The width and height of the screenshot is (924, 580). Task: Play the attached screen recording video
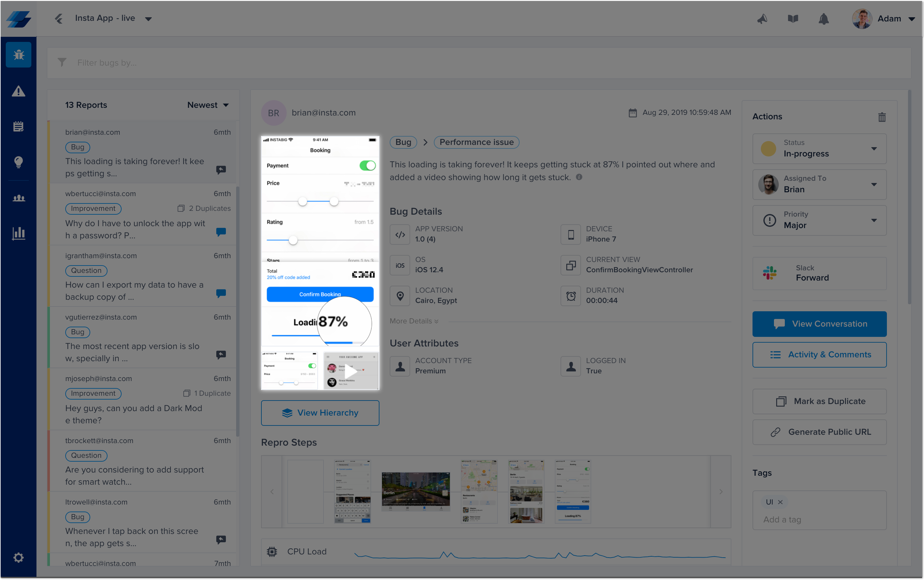pos(351,371)
